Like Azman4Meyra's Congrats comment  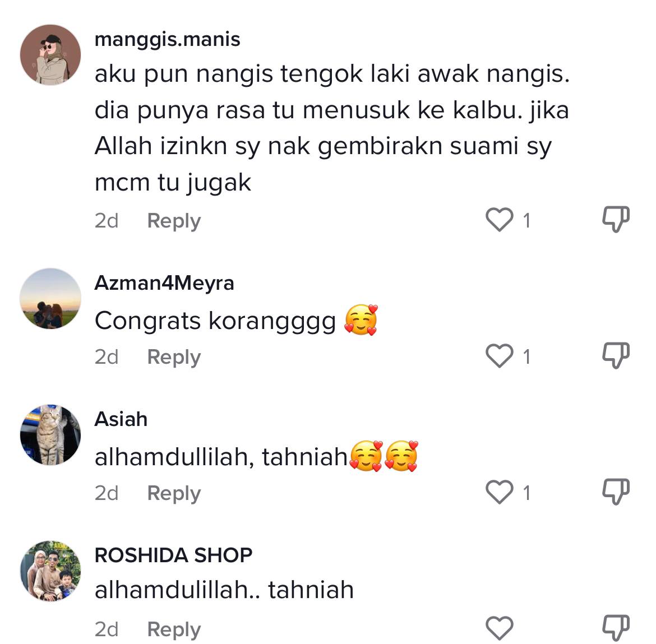pos(499,356)
